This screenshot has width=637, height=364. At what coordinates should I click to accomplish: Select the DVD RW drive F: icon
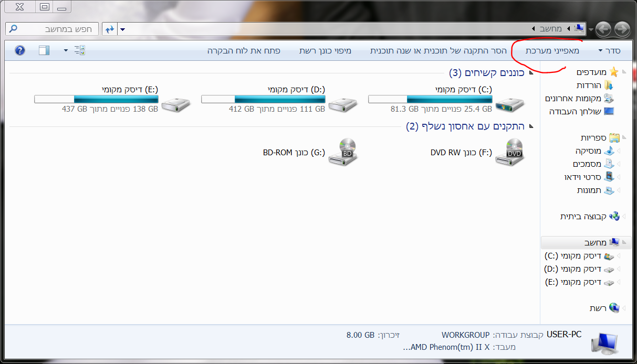pyautogui.click(x=510, y=153)
